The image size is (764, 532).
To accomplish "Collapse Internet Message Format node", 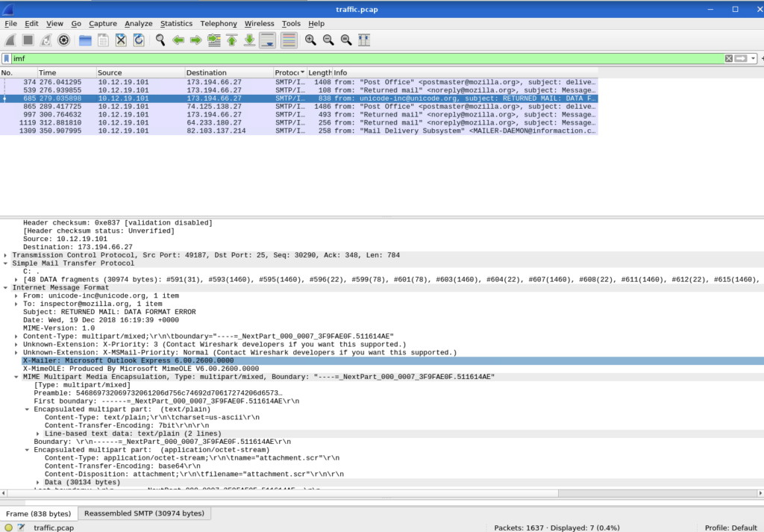I will click(x=5, y=288).
